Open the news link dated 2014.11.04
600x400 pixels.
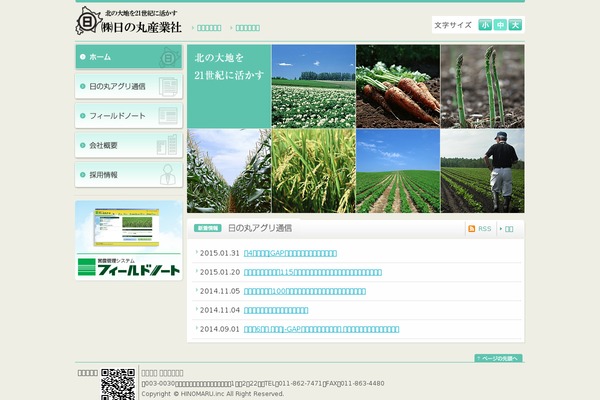(276, 310)
